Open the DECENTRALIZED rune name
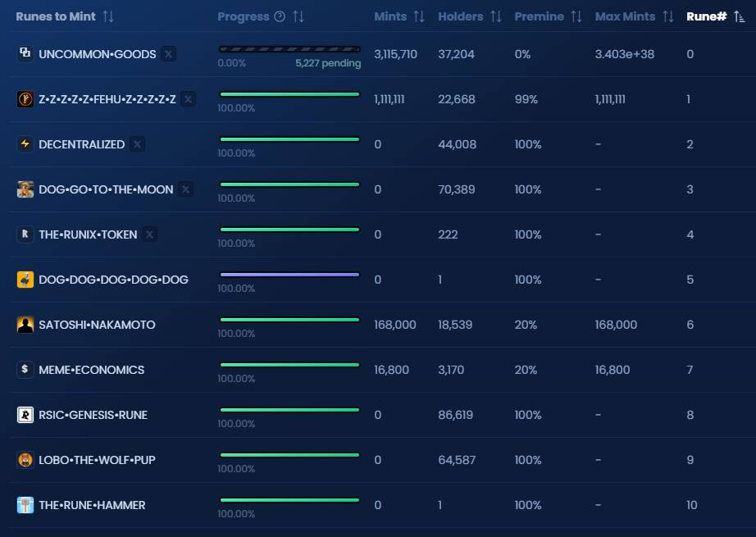 click(x=81, y=144)
